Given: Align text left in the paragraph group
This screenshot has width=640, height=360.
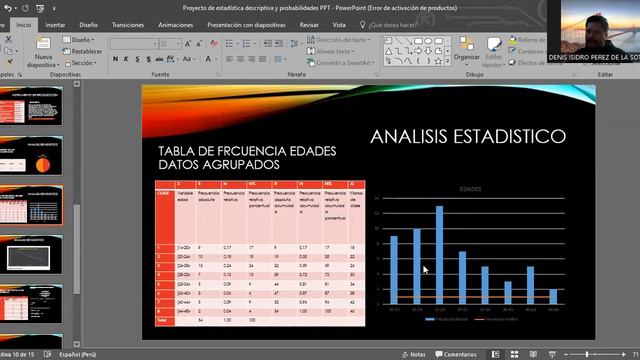Looking at the screenshot, I should point(229,60).
